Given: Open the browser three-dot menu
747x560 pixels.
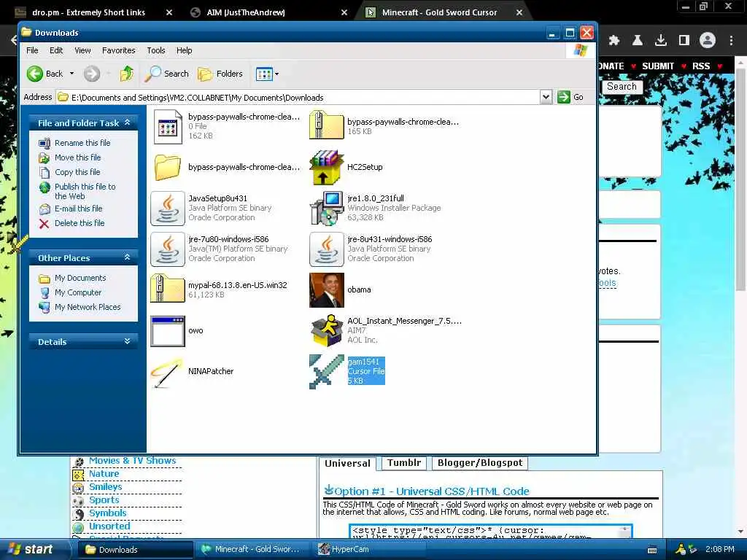Looking at the screenshot, I should click(x=731, y=41).
